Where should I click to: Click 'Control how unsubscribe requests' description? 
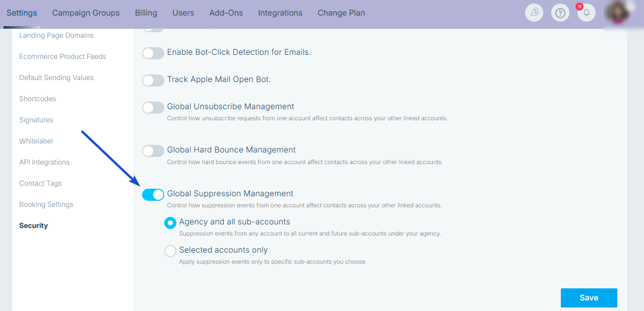[307, 118]
